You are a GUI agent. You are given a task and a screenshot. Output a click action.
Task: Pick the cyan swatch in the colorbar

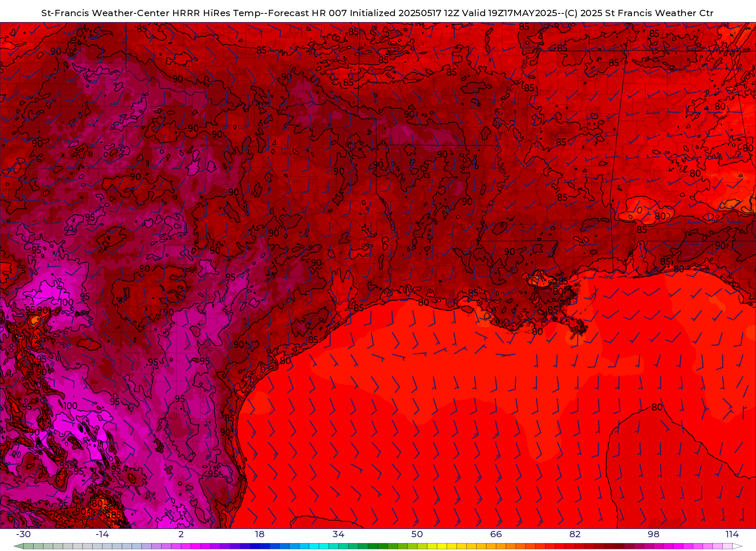click(314, 546)
